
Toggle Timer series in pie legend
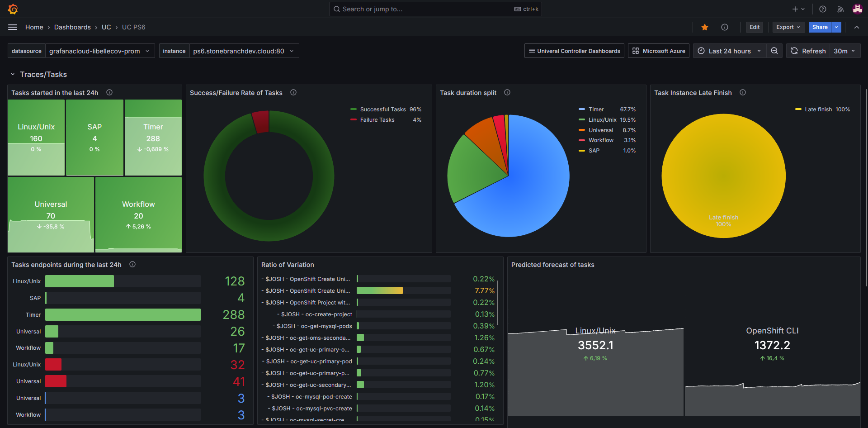(596, 109)
